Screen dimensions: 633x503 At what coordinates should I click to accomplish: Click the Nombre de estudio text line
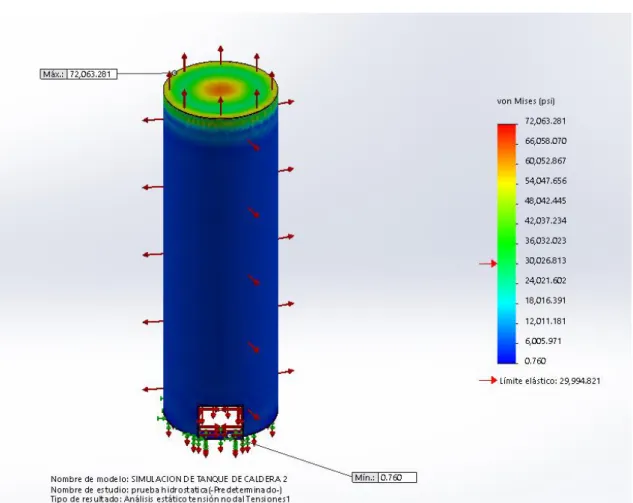pos(166,490)
